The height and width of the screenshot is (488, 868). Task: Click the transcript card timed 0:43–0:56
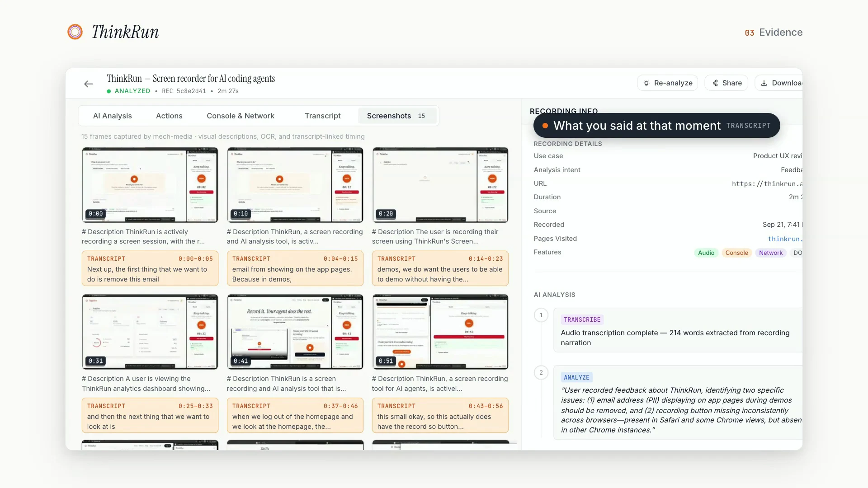[440, 416]
